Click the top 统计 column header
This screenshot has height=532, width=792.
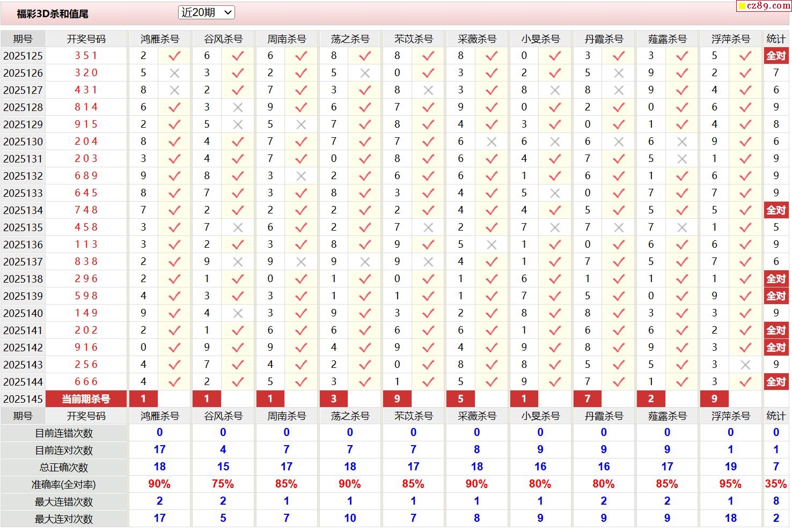(776, 39)
